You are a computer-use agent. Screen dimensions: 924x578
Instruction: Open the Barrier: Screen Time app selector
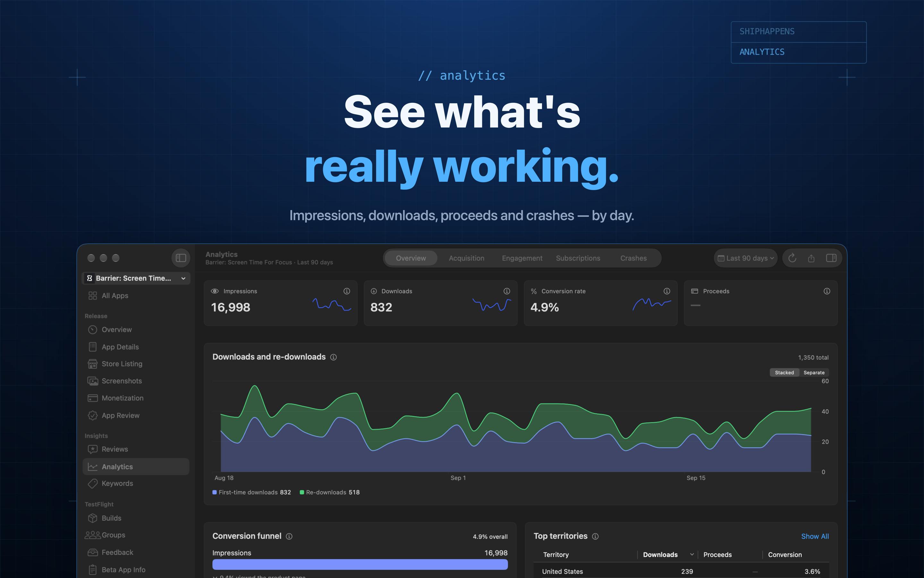pos(136,278)
